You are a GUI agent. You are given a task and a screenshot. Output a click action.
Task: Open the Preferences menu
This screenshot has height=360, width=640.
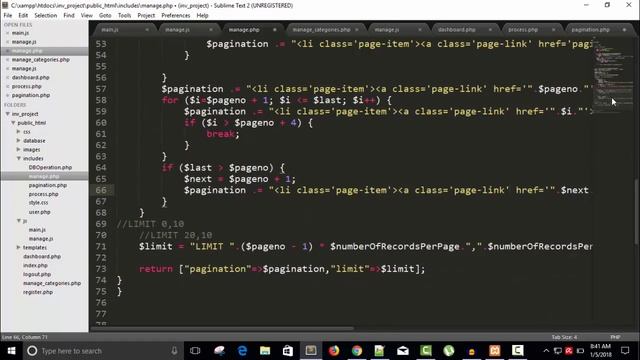point(176,16)
